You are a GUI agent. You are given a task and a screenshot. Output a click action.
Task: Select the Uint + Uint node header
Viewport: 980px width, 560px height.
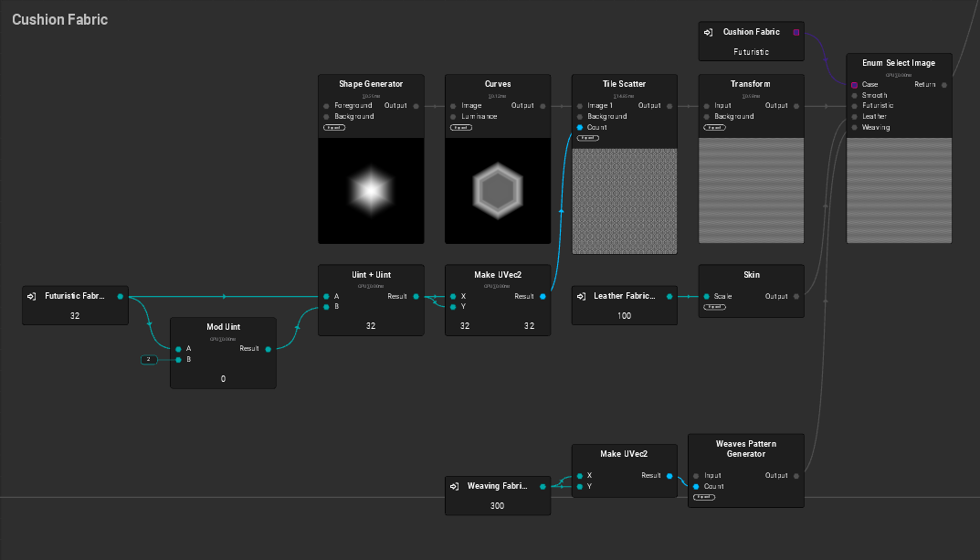click(370, 275)
